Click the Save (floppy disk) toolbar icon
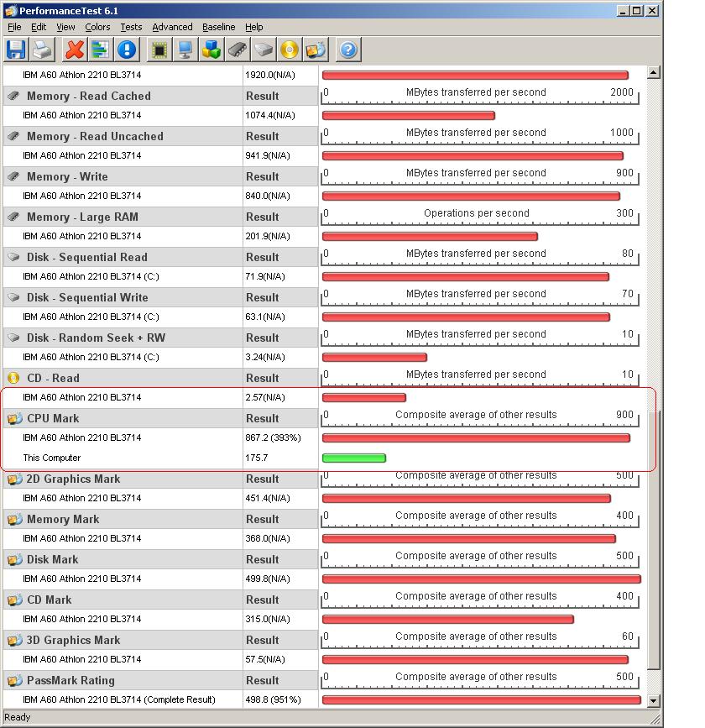 coord(16,50)
